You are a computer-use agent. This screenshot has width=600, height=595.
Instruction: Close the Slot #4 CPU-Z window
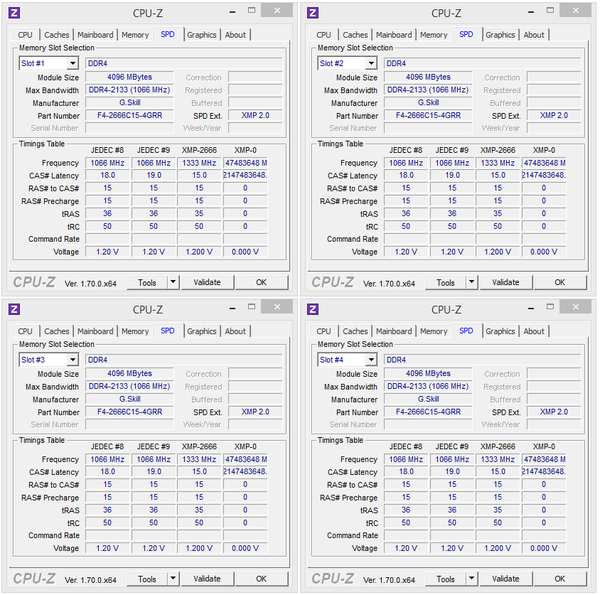pyautogui.click(x=576, y=307)
